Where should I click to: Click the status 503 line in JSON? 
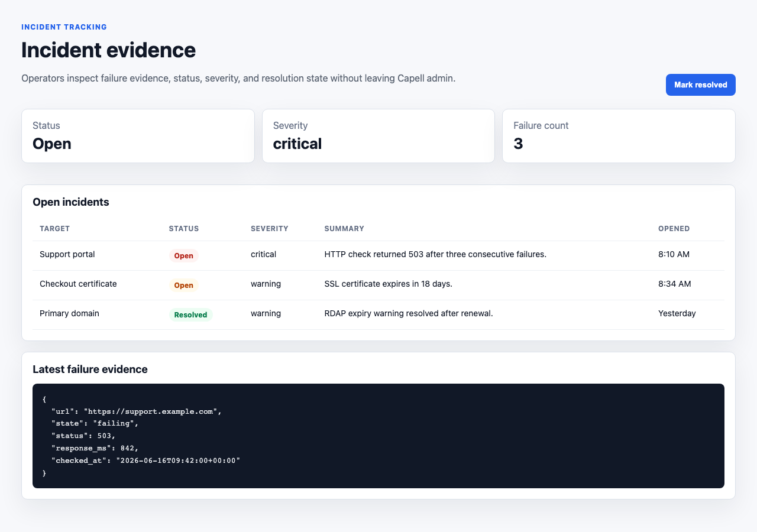click(x=84, y=436)
